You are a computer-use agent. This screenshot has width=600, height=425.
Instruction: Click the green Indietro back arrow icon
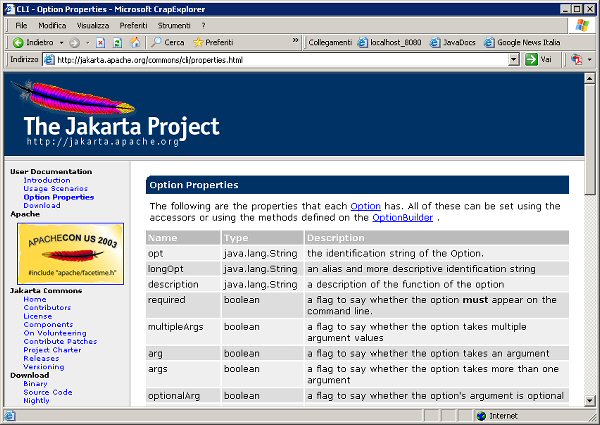click(x=18, y=42)
